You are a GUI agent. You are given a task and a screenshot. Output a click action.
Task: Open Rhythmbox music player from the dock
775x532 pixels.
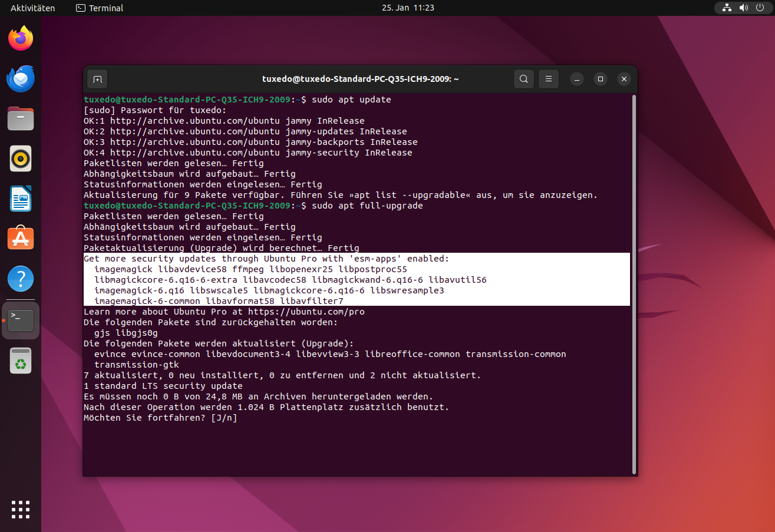(x=21, y=158)
